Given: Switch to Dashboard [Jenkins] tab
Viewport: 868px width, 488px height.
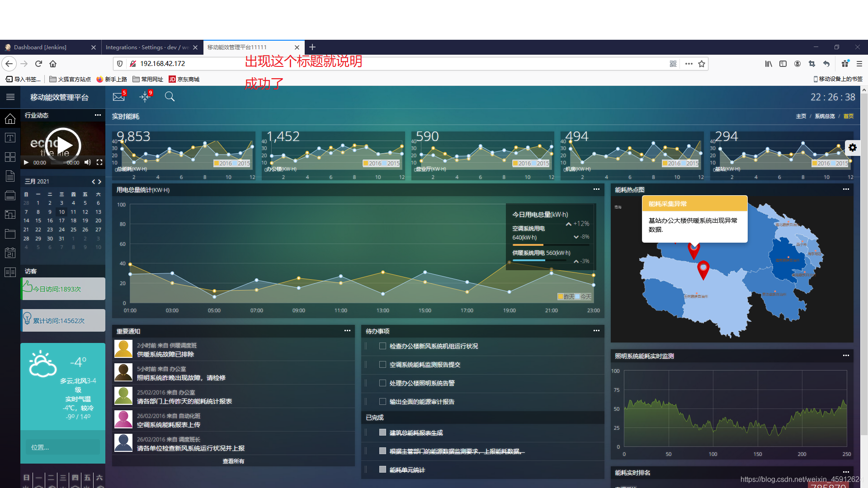Looking at the screenshot, I should 50,47.
